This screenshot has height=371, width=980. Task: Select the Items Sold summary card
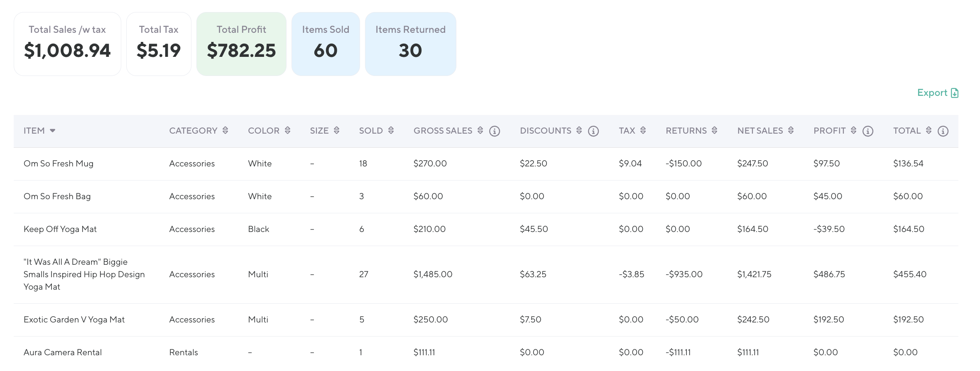point(326,44)
